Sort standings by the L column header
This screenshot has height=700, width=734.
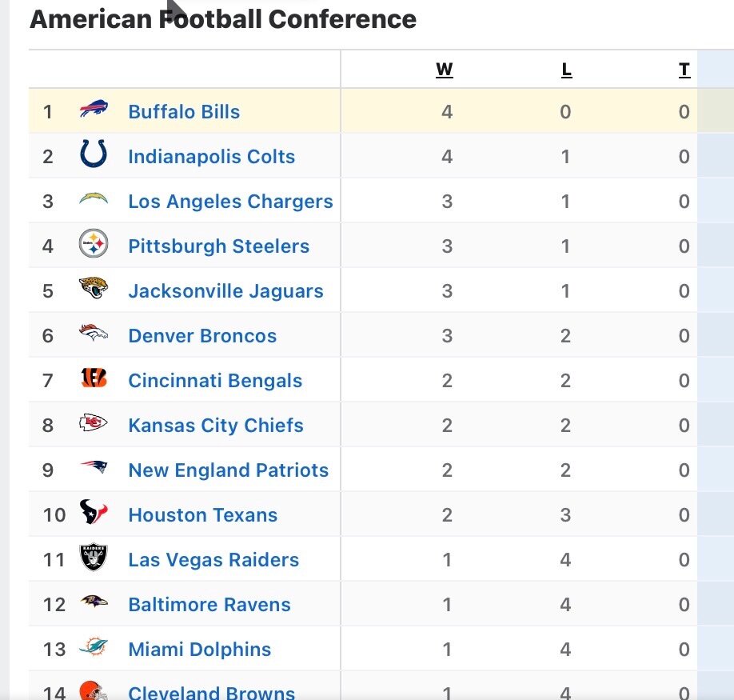[566, 70]
